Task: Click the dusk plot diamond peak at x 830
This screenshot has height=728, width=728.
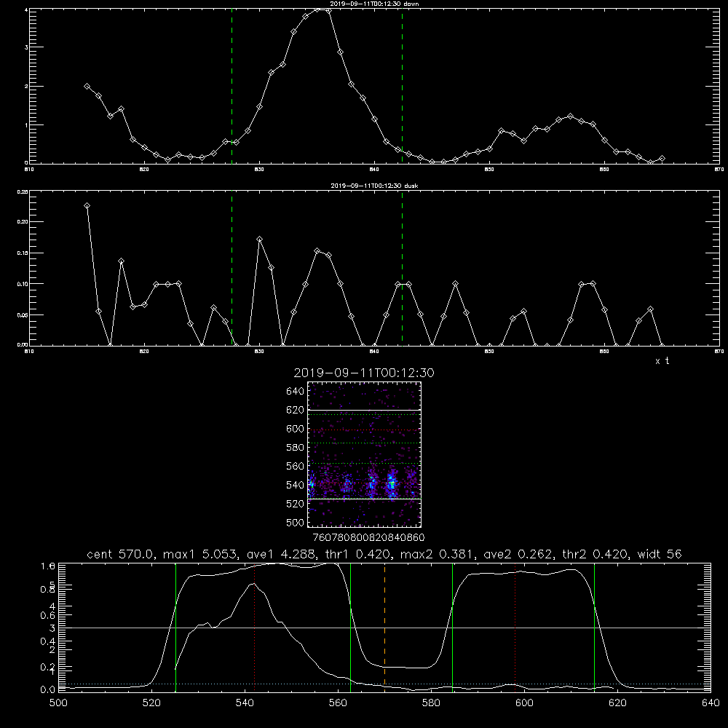Action: click(260, 240)
